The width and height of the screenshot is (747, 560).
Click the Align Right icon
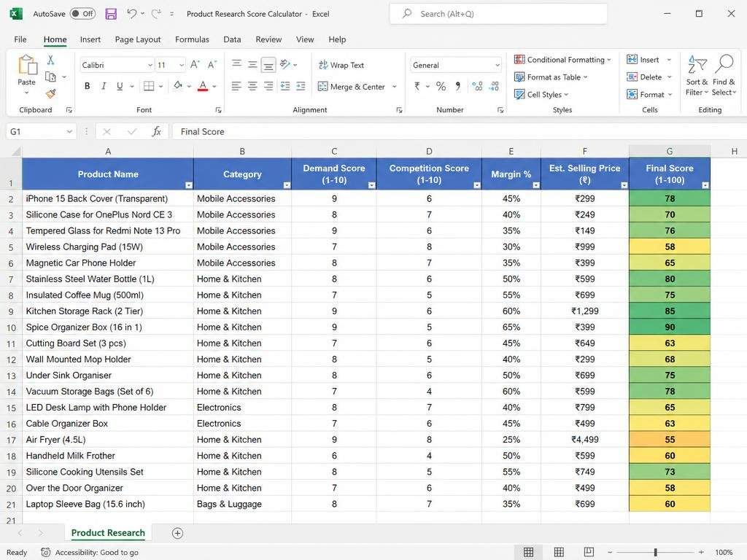coord(268,86)
